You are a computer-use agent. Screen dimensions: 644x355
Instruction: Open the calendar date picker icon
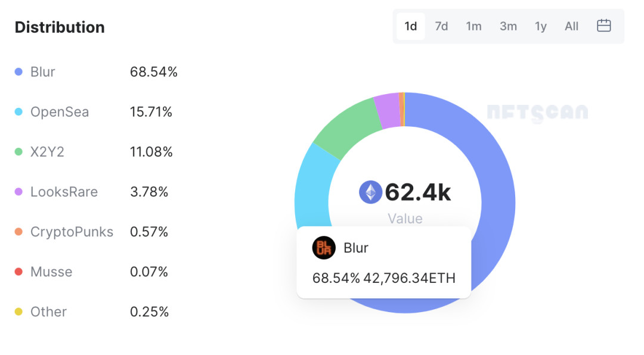tap(603, 26)
